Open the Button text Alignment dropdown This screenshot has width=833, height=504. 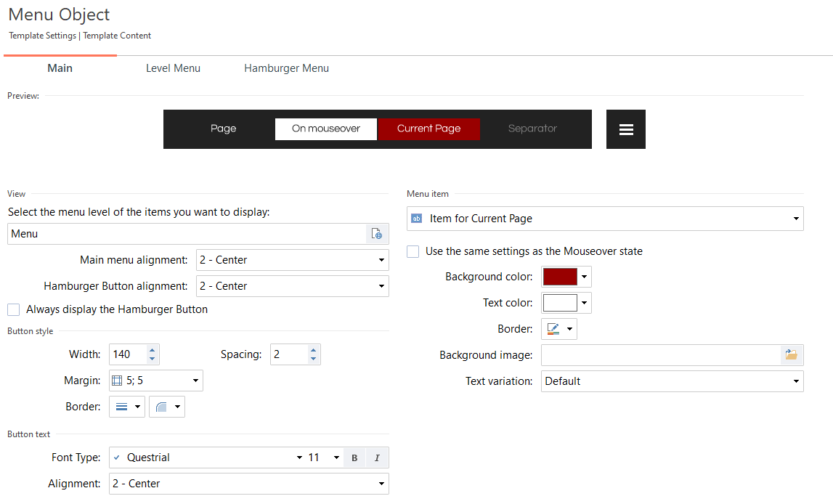tap(249, 484)
